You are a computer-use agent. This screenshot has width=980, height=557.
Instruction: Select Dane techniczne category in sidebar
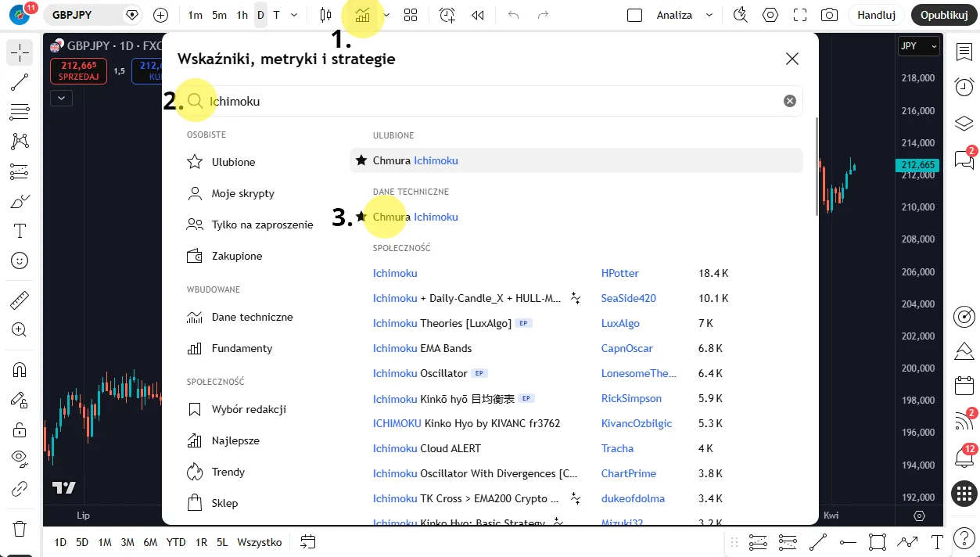[x=252, y=317]
